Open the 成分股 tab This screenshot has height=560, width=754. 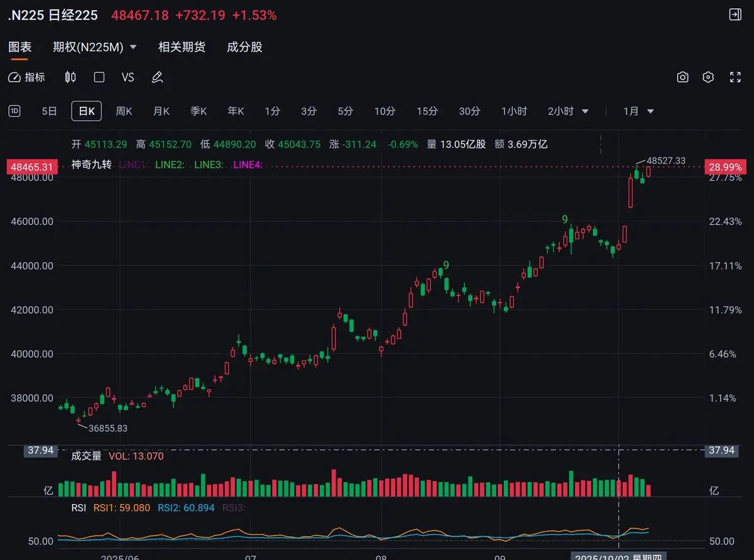tap(244, 47)
